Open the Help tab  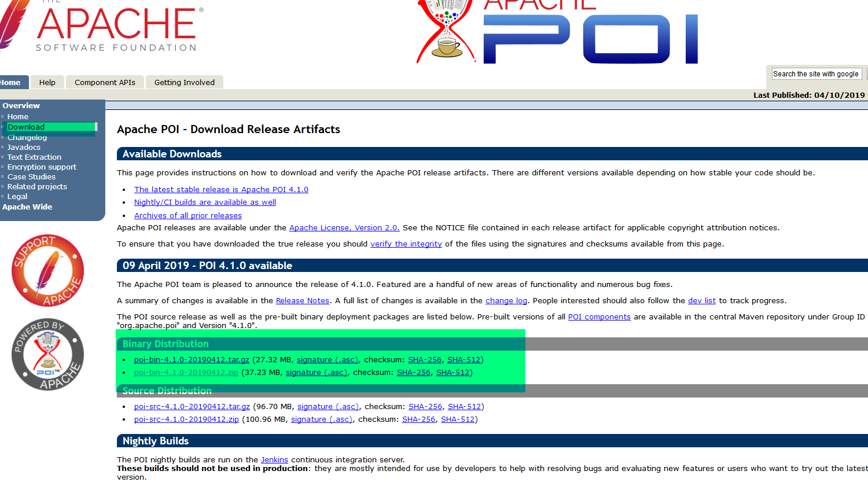tap(47, 82)
